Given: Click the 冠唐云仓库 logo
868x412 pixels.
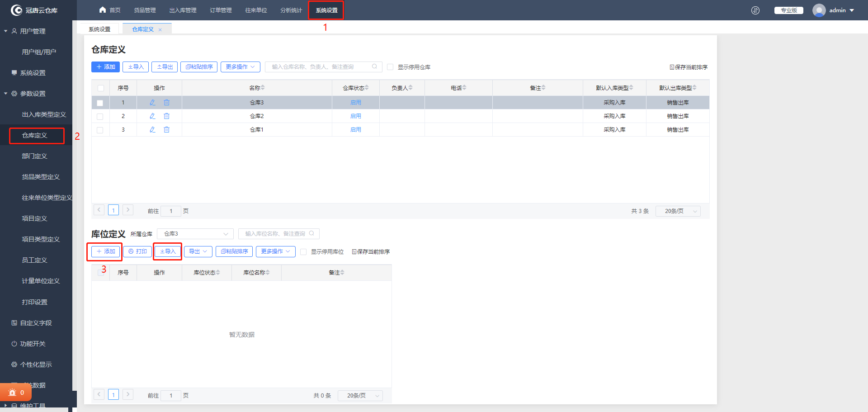Looking at the screenshot, I should pyautogui.click(x=34, y=10).
